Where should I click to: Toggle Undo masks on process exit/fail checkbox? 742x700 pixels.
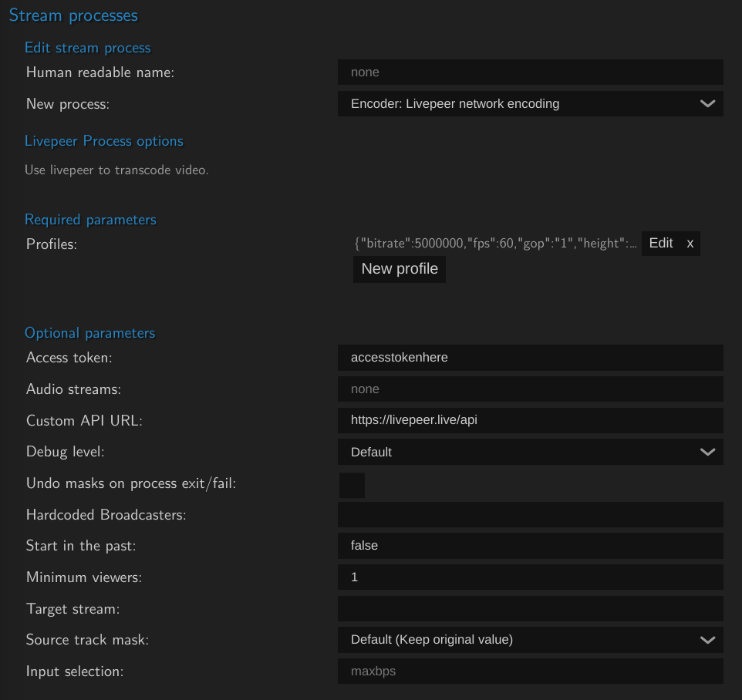352,486
